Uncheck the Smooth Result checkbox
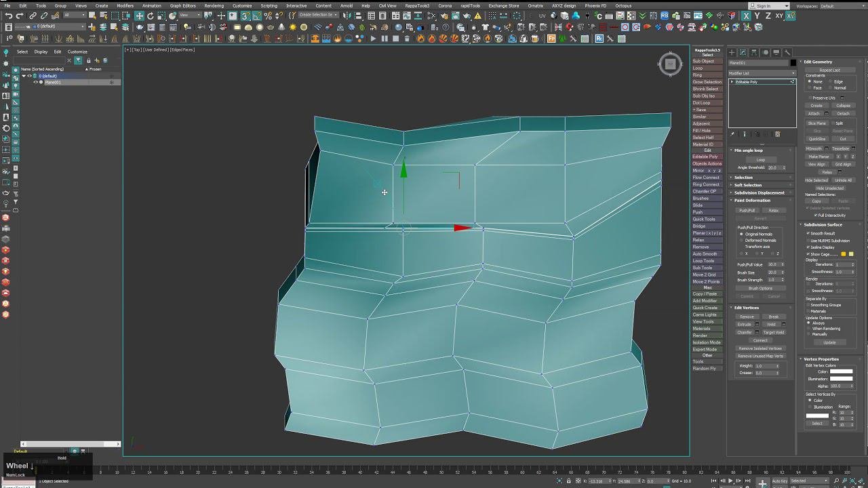This screenshot has height=488, width=868. (808, 233)
